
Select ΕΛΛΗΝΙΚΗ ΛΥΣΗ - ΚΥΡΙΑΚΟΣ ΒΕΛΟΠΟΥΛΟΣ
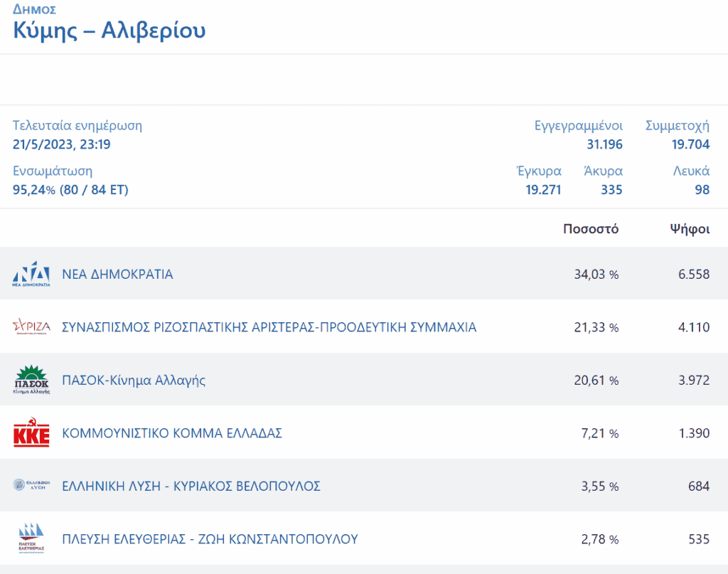click(x=191, y=486)
